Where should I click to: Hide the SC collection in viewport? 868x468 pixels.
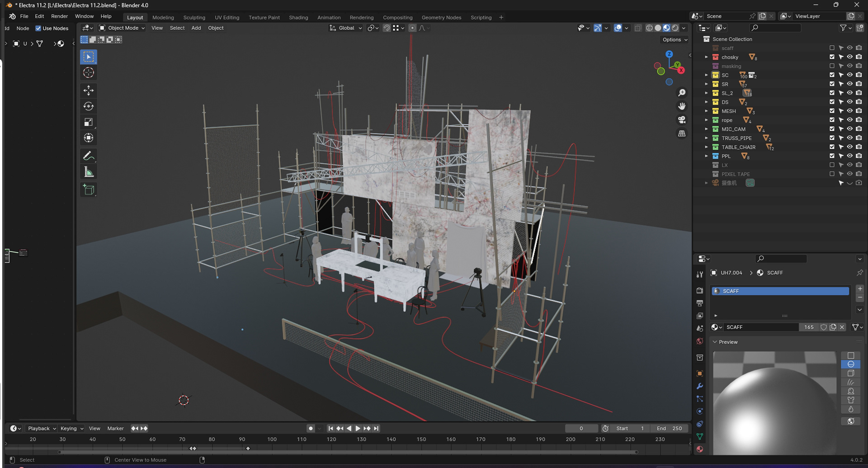click(850, 75)
